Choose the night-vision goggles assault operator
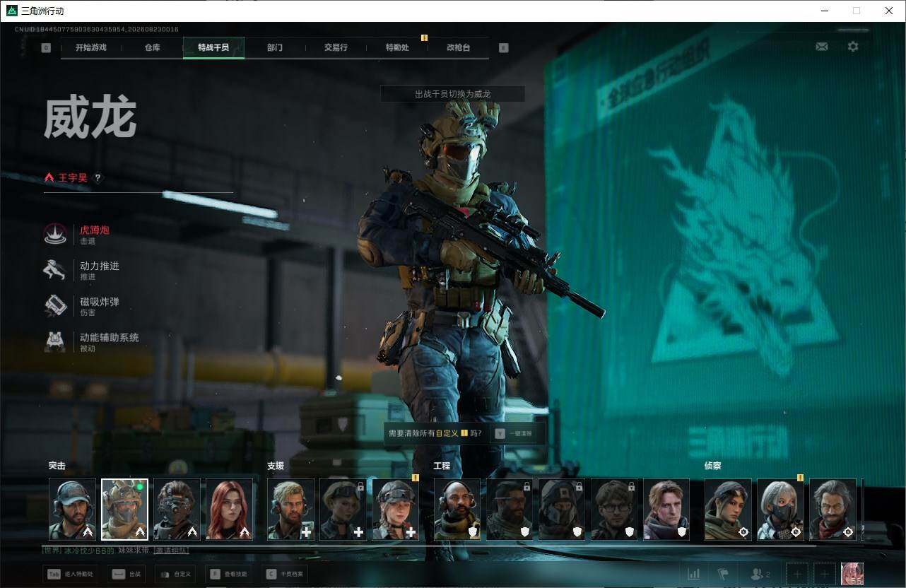 pyautogui.click(x=177, y=510)
